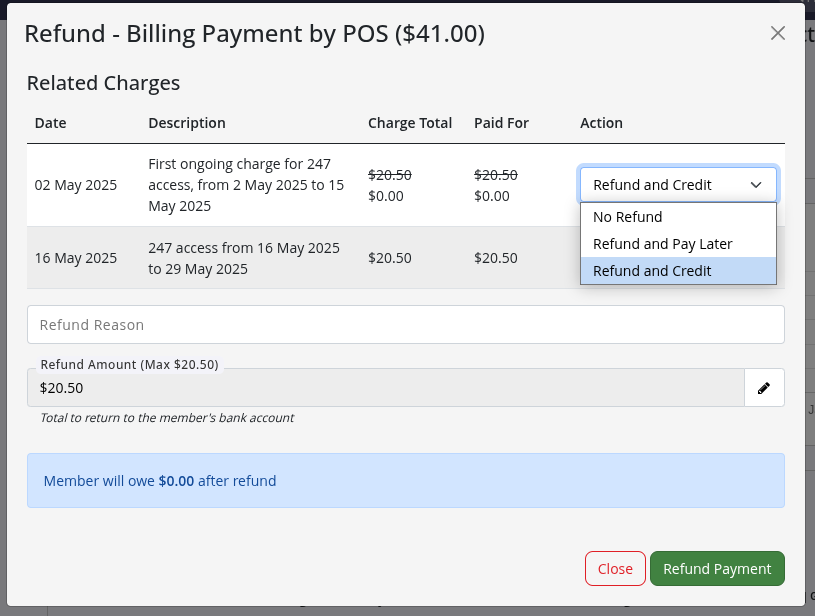
Task: Click the Member will owe $0.00 banner
Action: tap(405, 481)
